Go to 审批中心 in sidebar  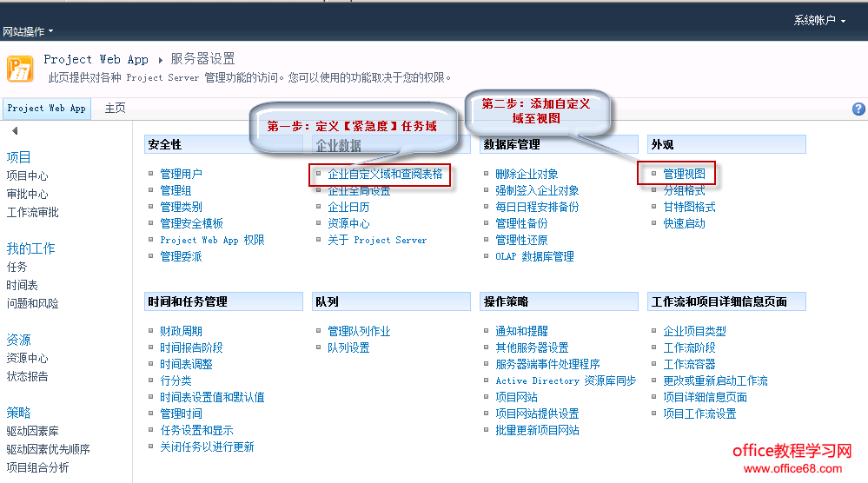(27, 195)
